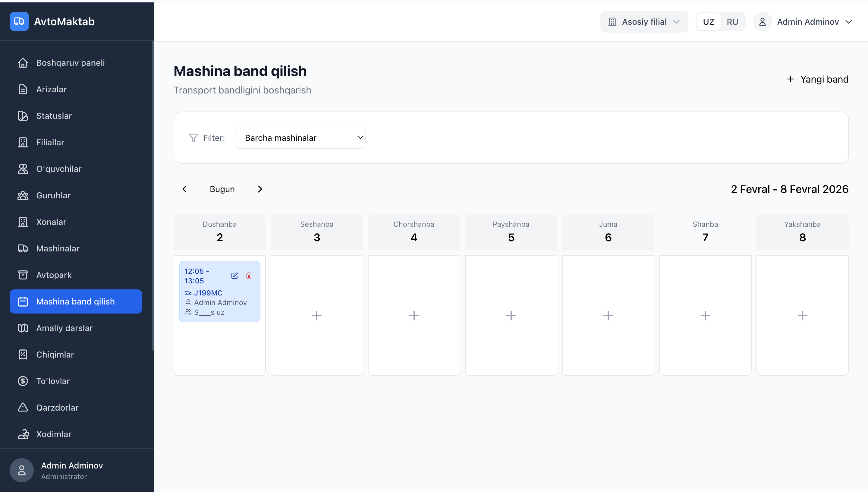The width and height of the screenshot is (868, 492).
Task: Add a booking on Yakshanba 8 with the plus
Action: (802, 316)
